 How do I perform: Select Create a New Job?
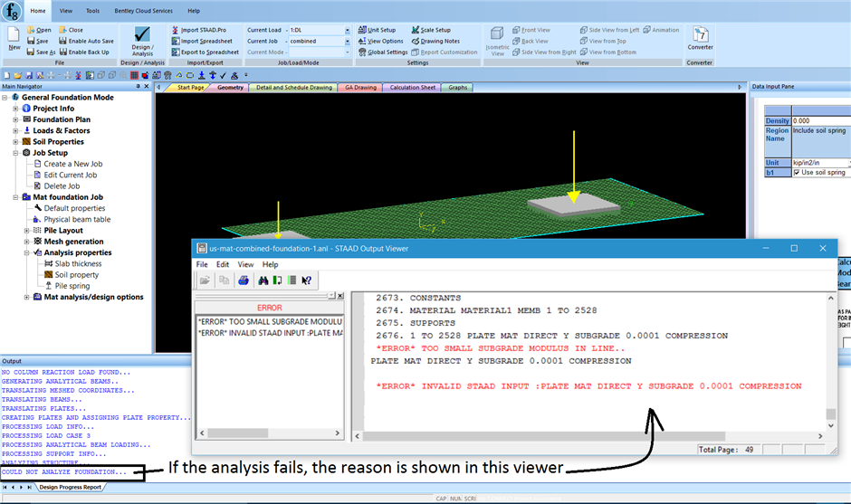(72, 164)
